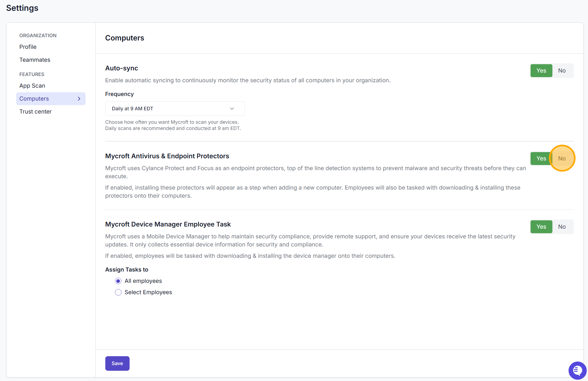This screenshot has height=381, width=588.
Task: Click the Select Employees label text
Action: coord(148,292)
